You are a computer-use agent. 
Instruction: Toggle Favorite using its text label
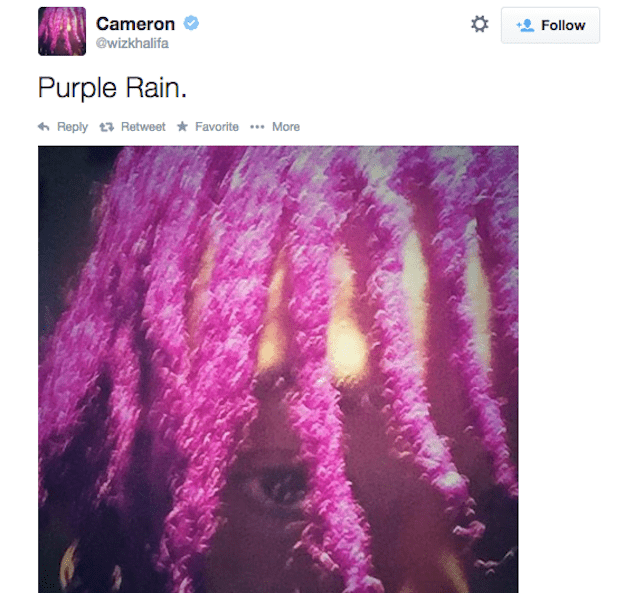(217, 127)
